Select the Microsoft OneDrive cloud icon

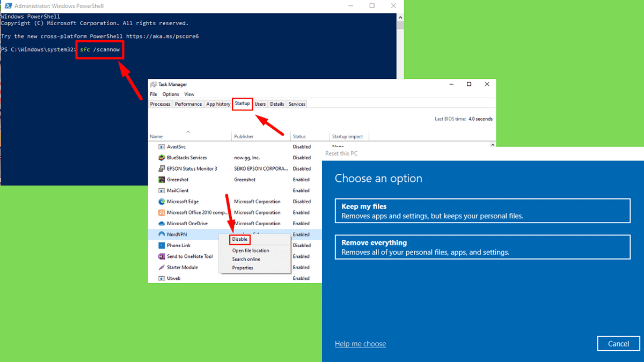(162, 224)
